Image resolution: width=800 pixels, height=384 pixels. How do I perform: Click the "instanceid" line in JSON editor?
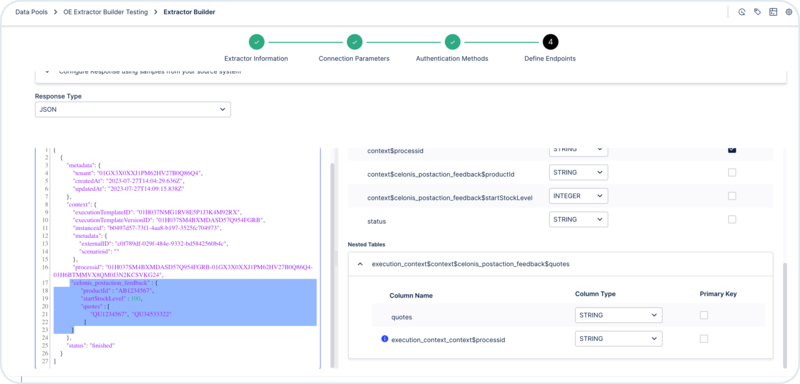pyautogui.click(x=146, y=228)
